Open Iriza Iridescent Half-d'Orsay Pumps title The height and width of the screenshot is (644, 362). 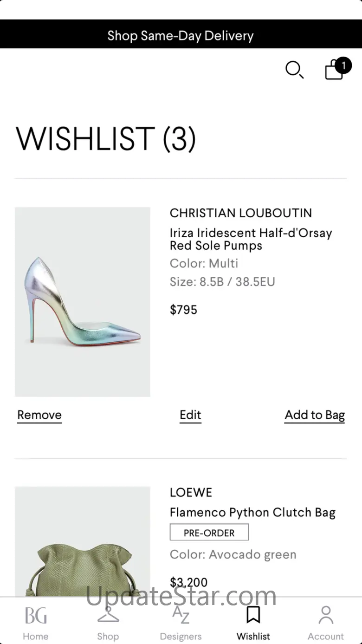251,239
